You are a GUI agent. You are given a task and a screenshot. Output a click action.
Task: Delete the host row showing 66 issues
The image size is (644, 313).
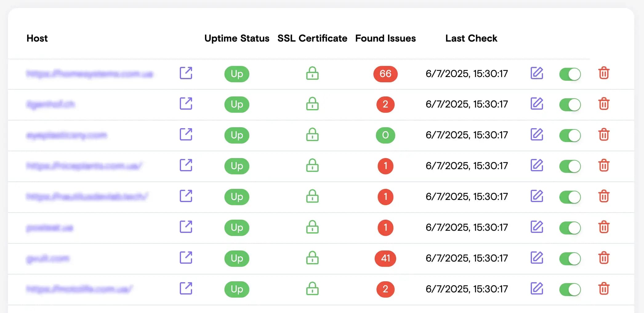pyautogui.click(x=604, y=73)
